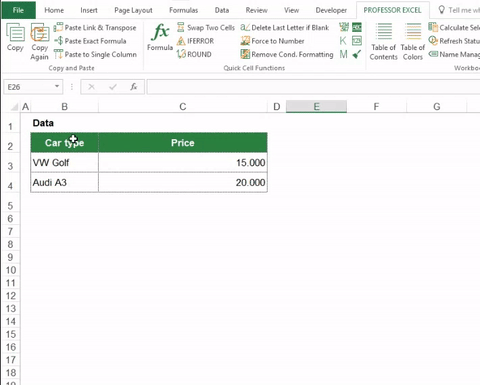This screenshot has height=385, width=480.
Task: Open the Developer tab
Action: [x=331, y=10]
